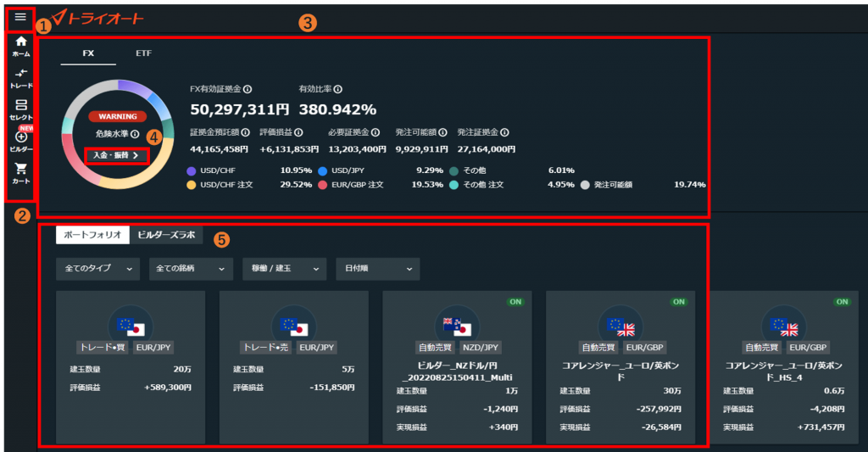This screenshot has height=452, width=868.
Task: Click the 380.942% ratio value
Action: coord(337,109)
